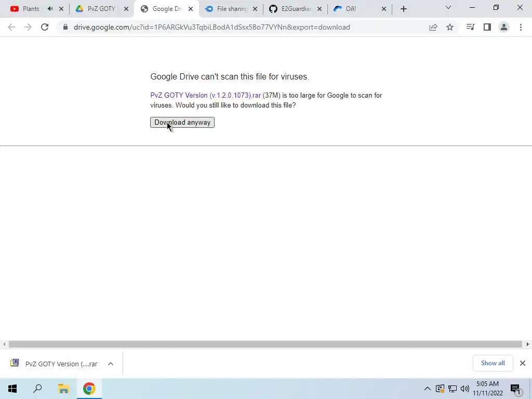Open the tab search dropdown arrow
This screenshot has width=532, height=399.
coord(448,7)
